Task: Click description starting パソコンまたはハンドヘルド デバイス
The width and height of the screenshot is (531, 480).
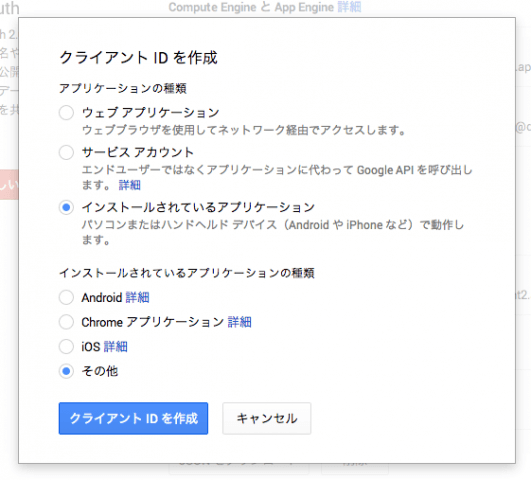Action: [273, 232]
